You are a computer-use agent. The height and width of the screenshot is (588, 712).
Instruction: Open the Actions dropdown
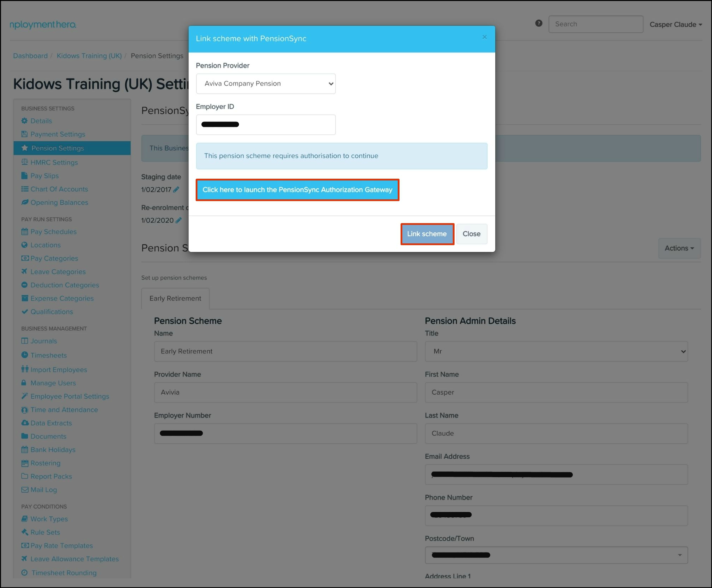[679, 248]
